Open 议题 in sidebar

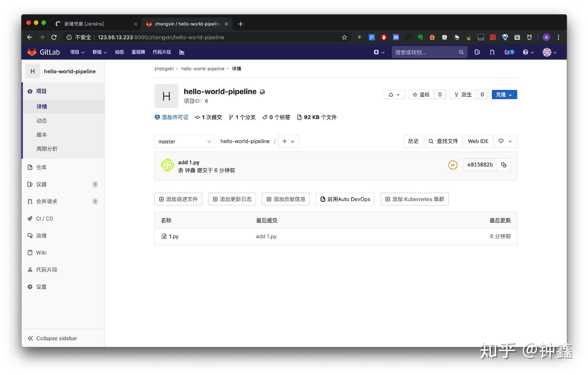(63, 184)
